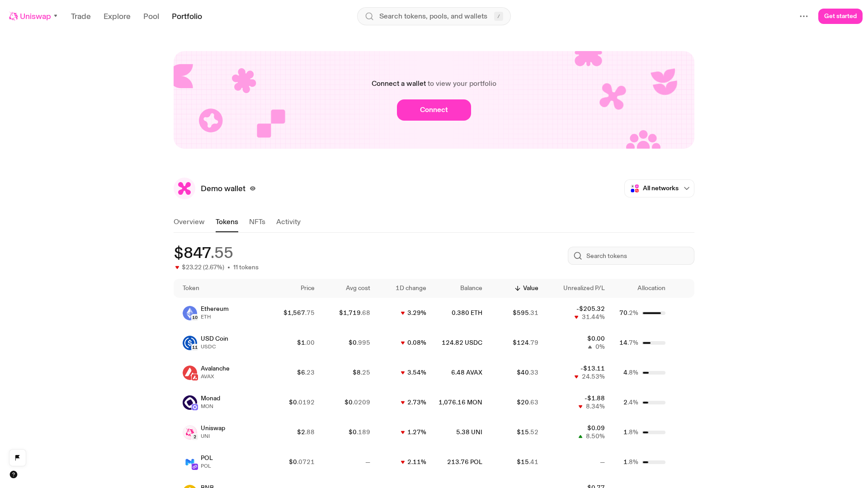Open the USD Coin token row name
Screen dimensions: 868x488
(x=214, y=339)
